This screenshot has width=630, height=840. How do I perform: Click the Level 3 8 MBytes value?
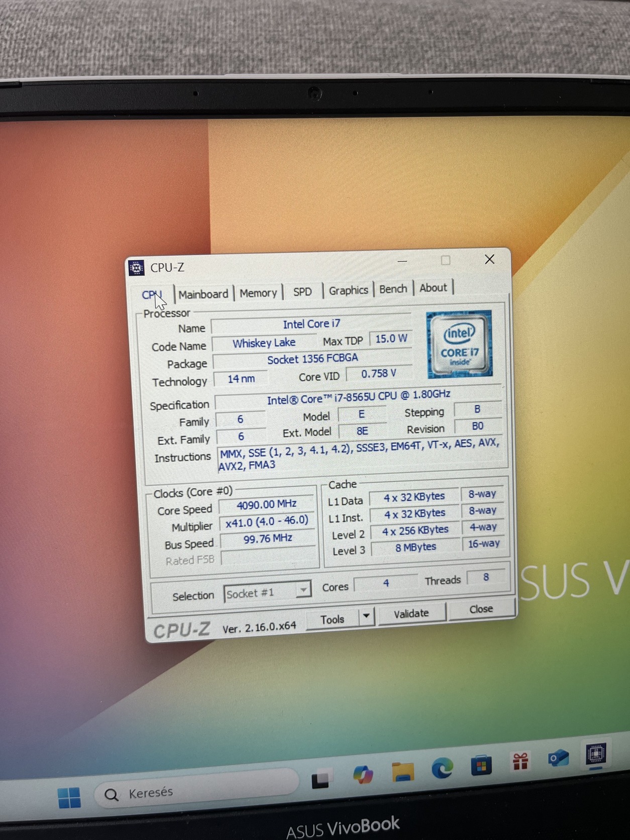tap(416, 548)
